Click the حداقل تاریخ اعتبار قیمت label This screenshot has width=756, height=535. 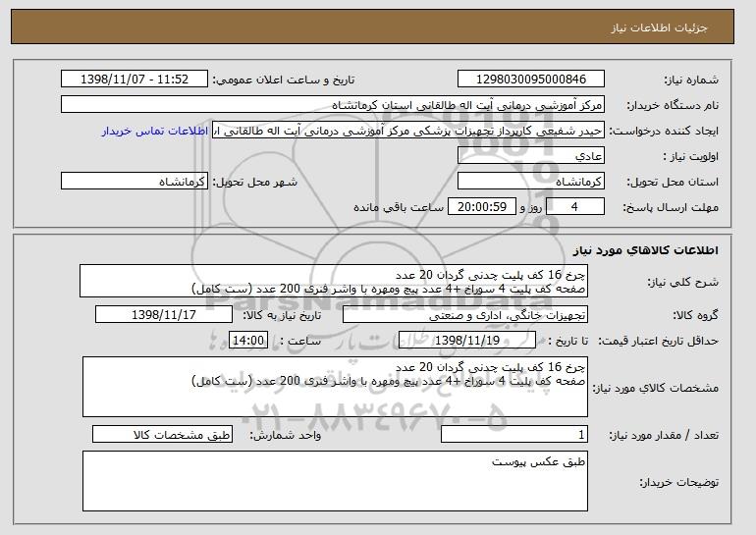click(x=659, y=342)
